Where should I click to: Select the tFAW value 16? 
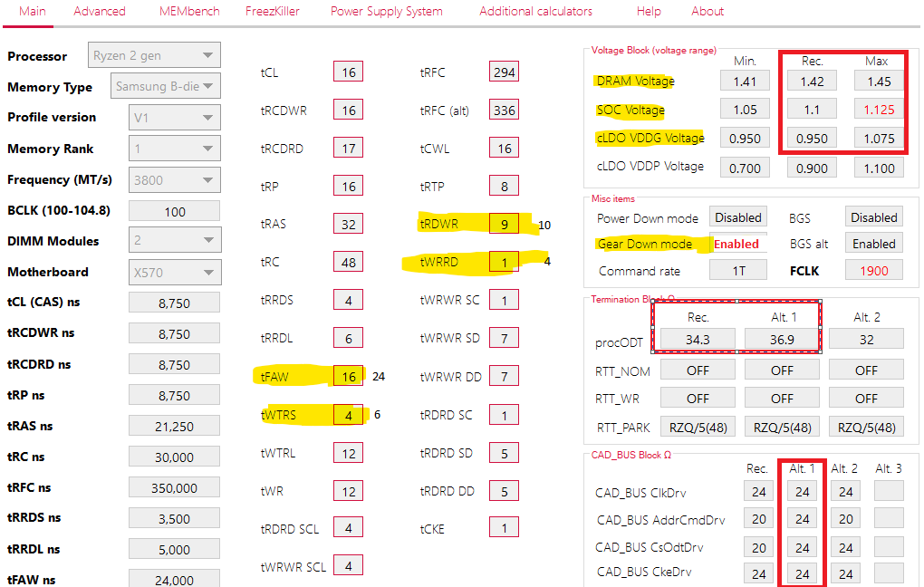tap(348, 376)
